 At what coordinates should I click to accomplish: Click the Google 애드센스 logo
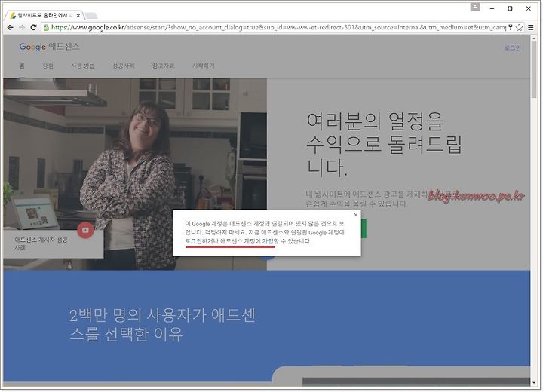[50, 47]
